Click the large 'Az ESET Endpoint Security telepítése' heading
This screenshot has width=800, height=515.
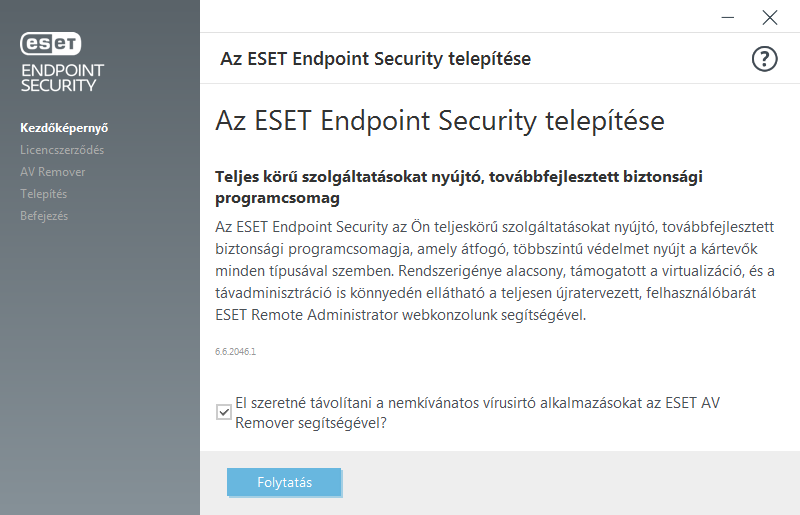point(440,122)
